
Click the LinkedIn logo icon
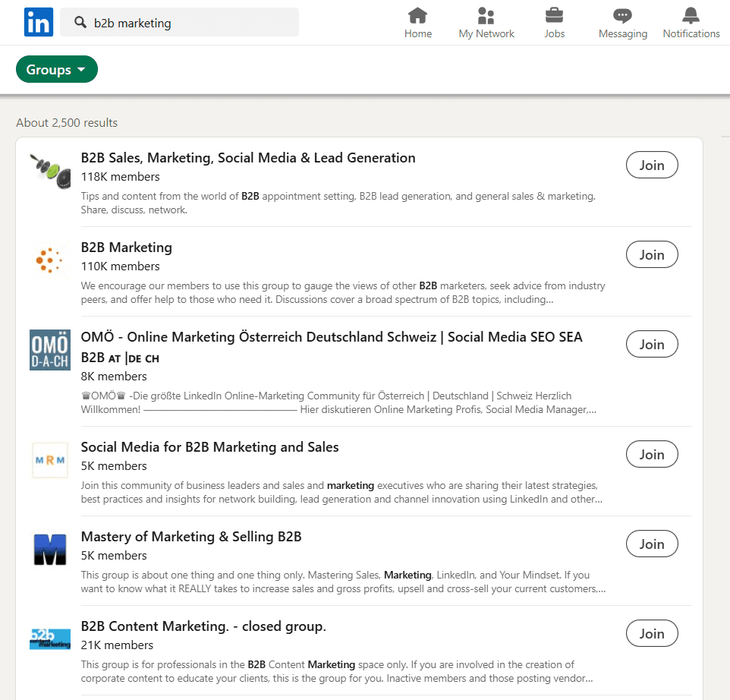click(39, 22)
